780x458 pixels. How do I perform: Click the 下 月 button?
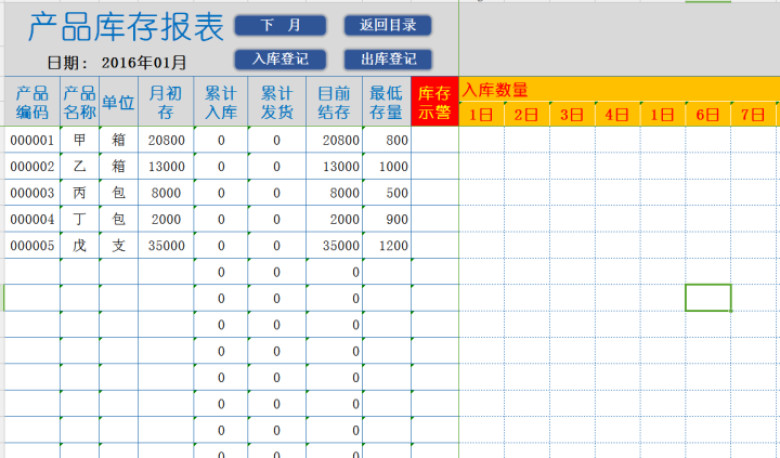pyautogui.click(x=281, y=25)
